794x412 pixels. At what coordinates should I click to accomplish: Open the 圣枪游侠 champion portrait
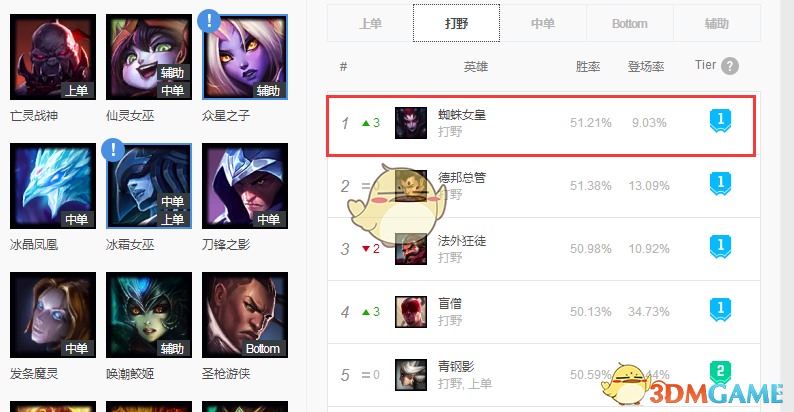click(x=245, y=315)
